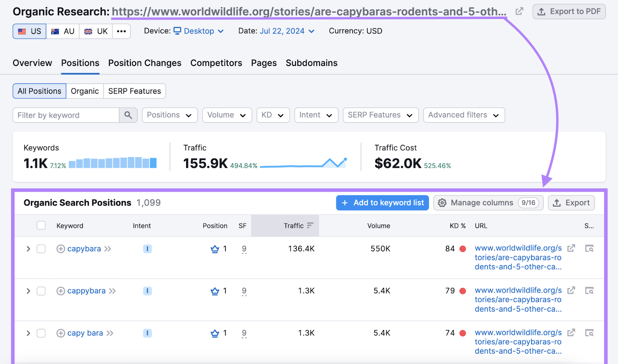Viewport: 618px width, 364px height.
Task: Click the search magnifier icon in keyword filter
Action: point(128,115)
